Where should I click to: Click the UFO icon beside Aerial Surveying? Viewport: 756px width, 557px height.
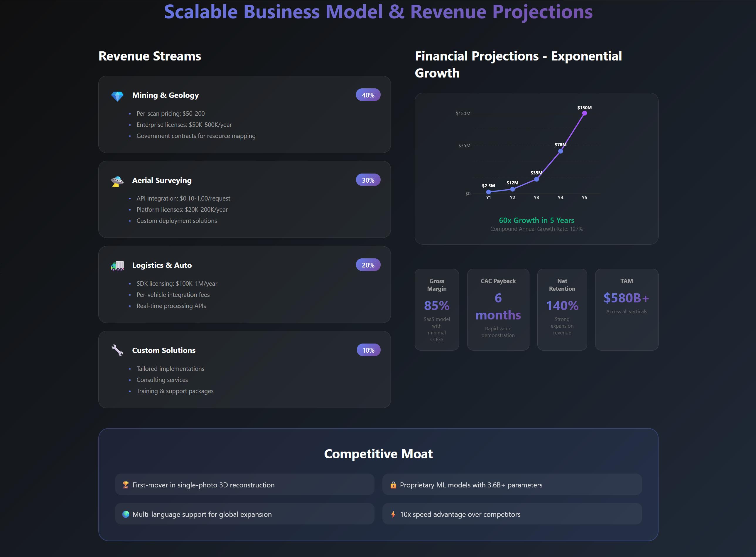coord(117,181)
